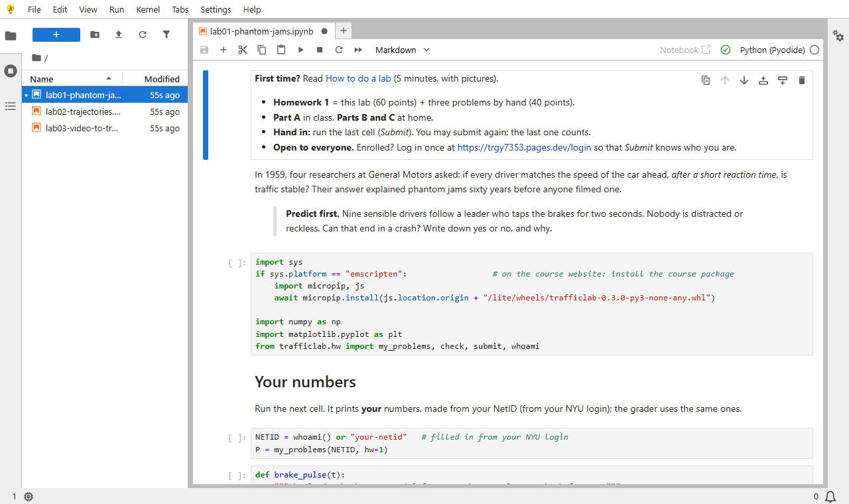This screenshot has height=504, width=849.
Task: Add a new tab with plus button
Action: [343, 31]
